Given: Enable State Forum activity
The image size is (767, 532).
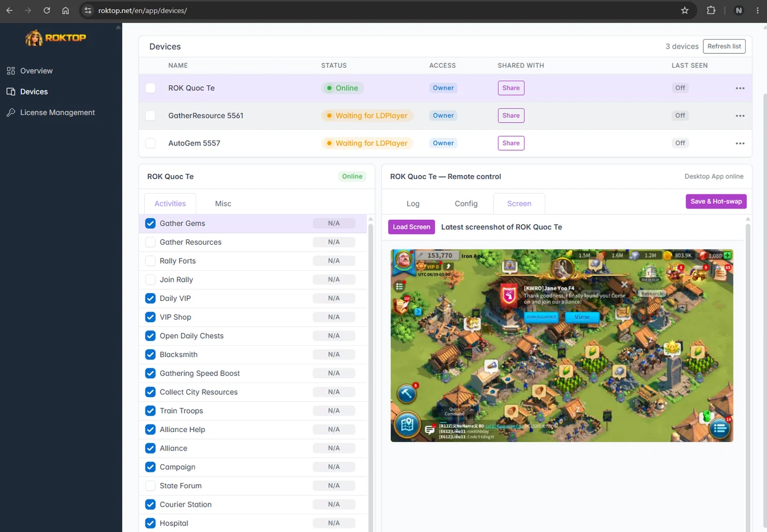Looking at the screenshot, I should 150,486.
